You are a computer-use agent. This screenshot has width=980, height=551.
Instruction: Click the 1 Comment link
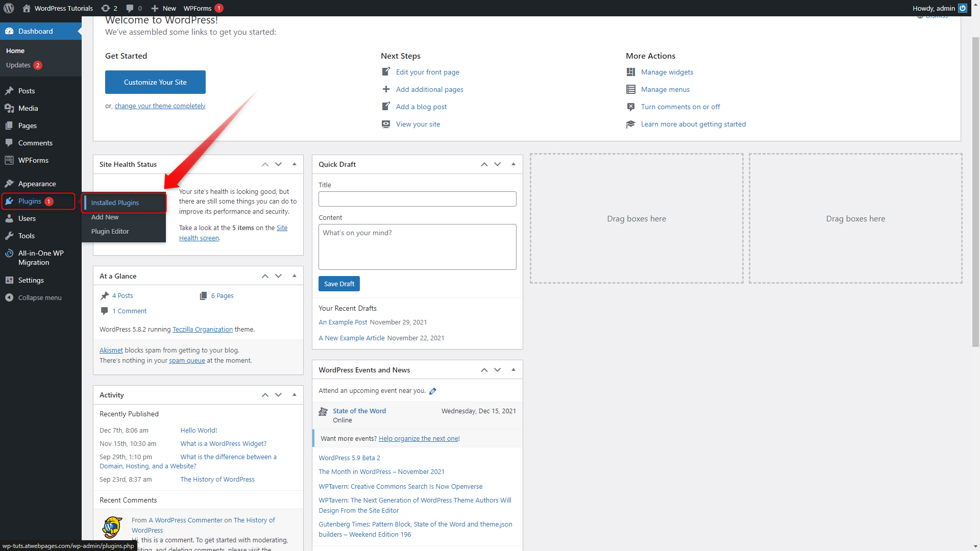tap(129, 311)
